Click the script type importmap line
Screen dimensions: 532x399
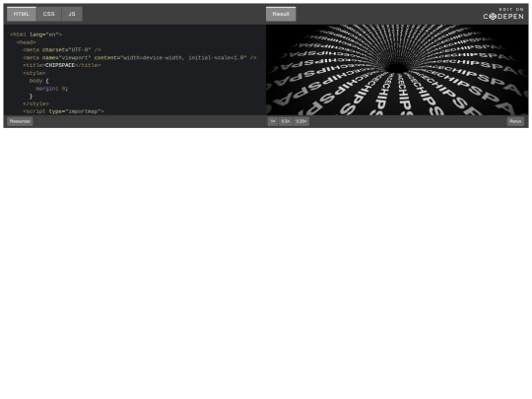click(63, 111)
